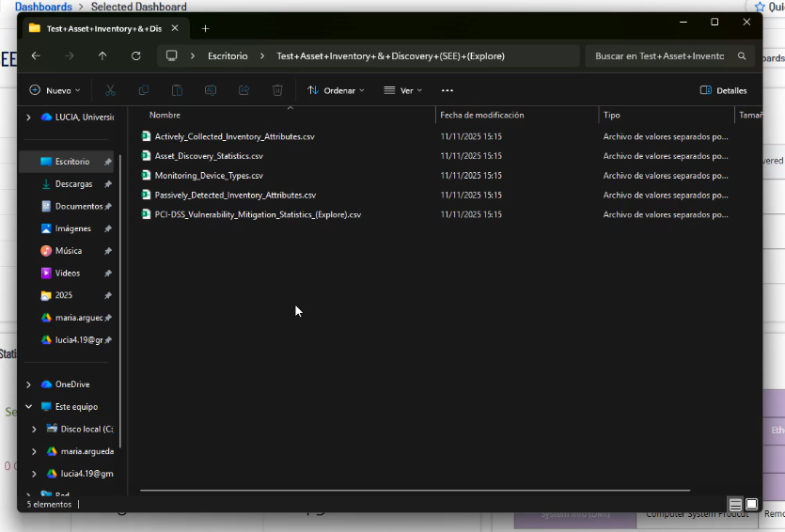Open the Ver view menu
785x532 pixels.
tap(403, 90)
